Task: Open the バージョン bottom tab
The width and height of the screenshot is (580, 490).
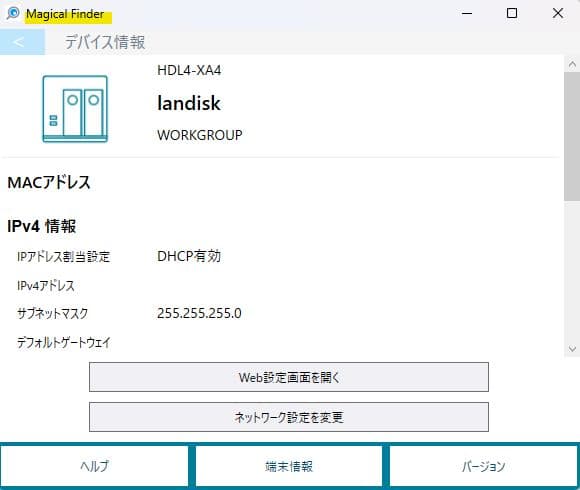Action: tap(483, 466)
